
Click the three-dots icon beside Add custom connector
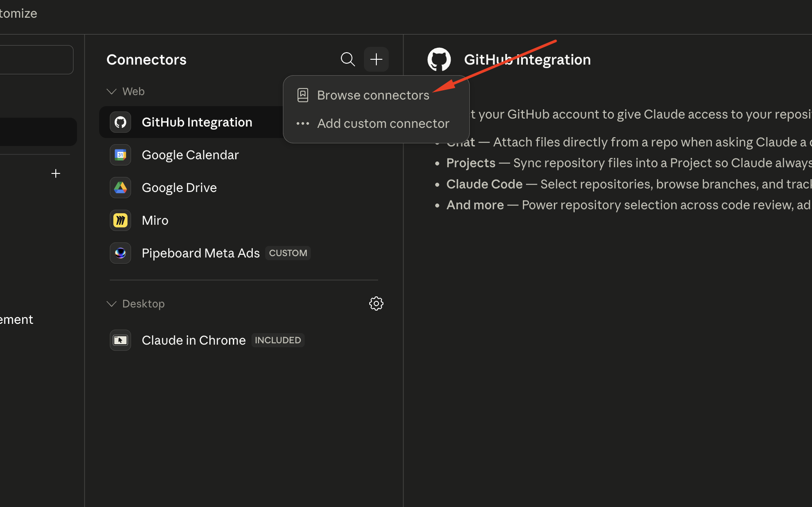click(303, 123)
